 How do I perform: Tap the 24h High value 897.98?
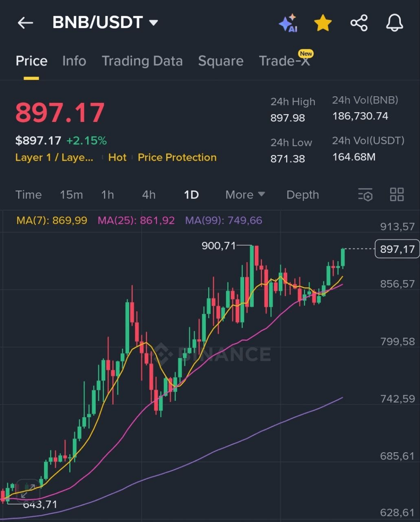[288, 118]
